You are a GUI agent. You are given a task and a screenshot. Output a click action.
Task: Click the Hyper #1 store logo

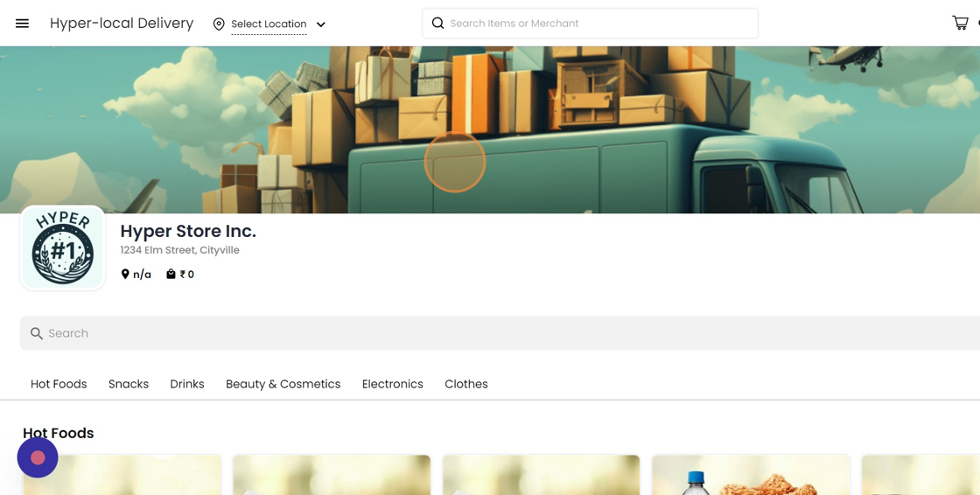coord(63,248)
